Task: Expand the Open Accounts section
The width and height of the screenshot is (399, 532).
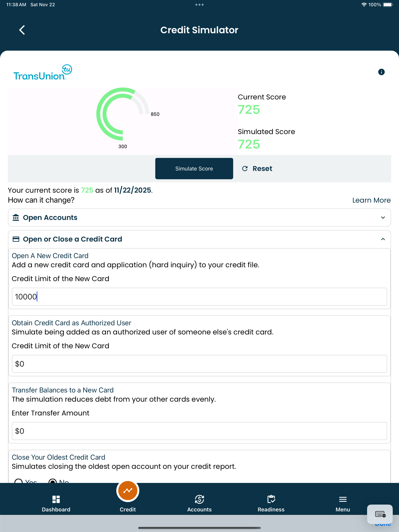Action: 199,218
